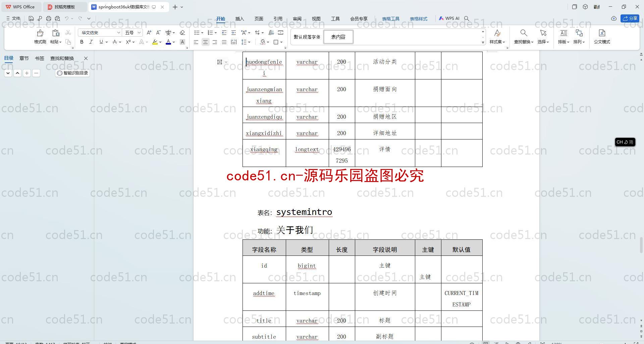Click the WPS AI button

pos(449,18)
